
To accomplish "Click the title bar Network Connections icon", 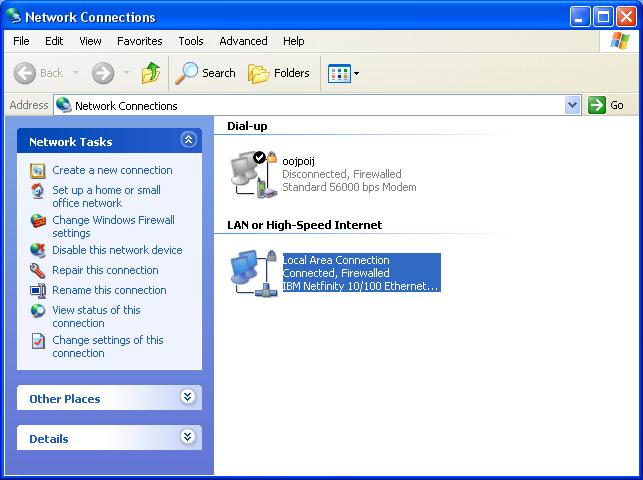I will coord(14,16).
